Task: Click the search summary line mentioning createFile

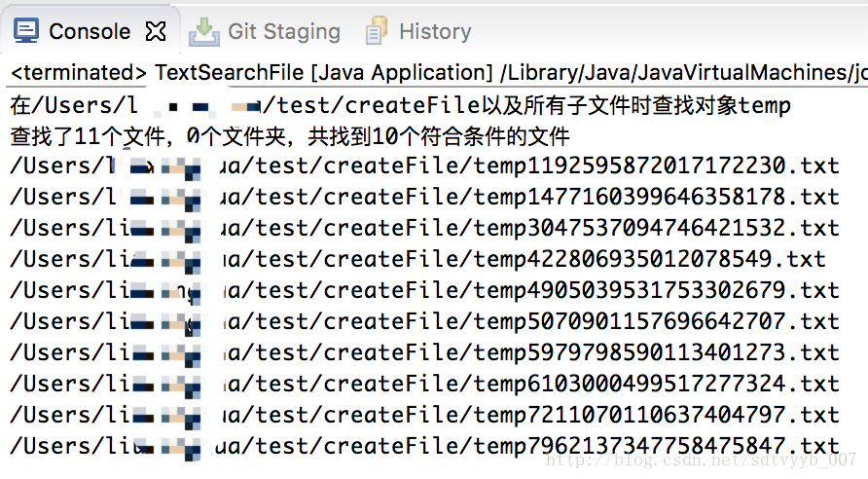Action: point(400,105)
